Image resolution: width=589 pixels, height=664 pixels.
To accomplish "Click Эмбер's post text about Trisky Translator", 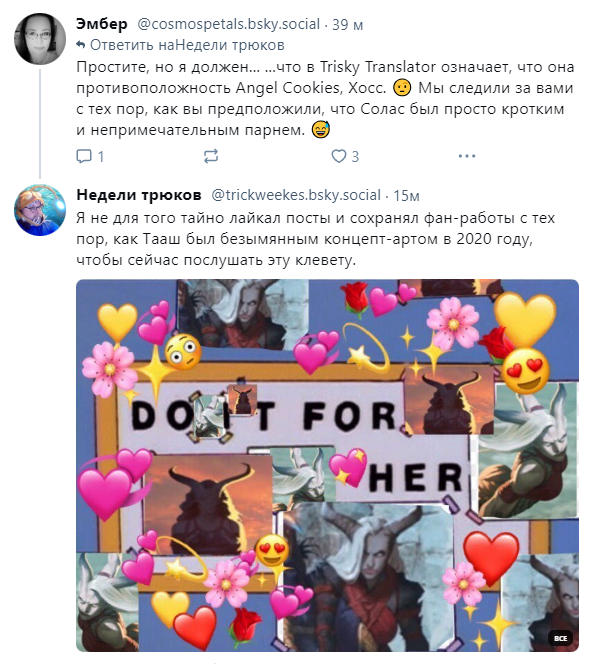I will tap(325, 98).
